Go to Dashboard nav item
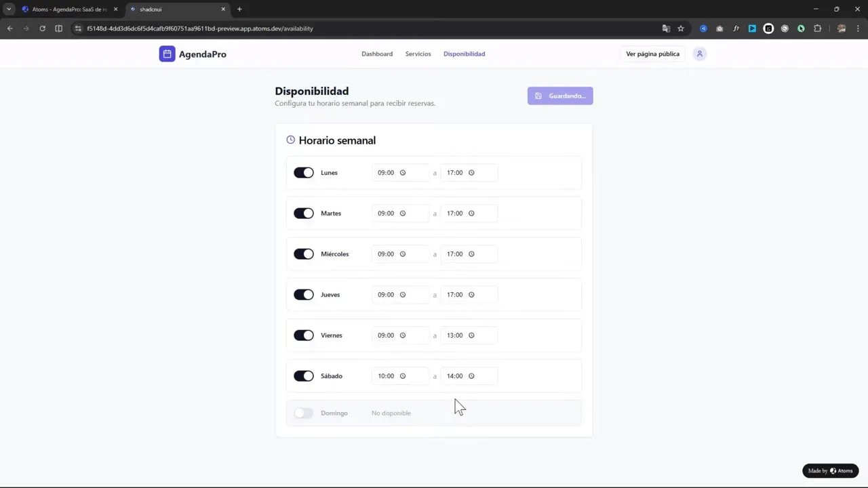 coord(377,54)
